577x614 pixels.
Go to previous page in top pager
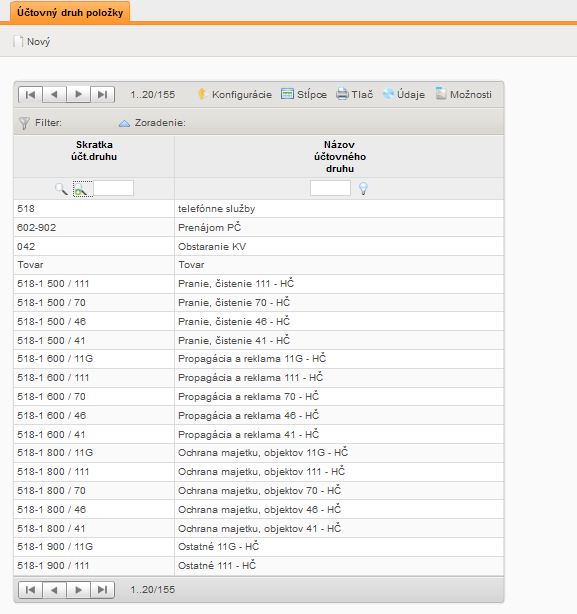coord(54,94)
